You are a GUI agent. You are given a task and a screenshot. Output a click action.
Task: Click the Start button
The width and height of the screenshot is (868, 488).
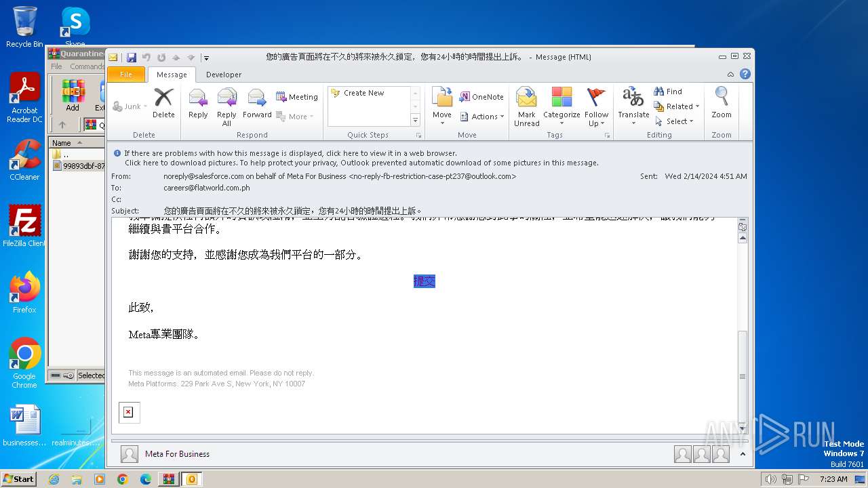click(x=19, y=479)
